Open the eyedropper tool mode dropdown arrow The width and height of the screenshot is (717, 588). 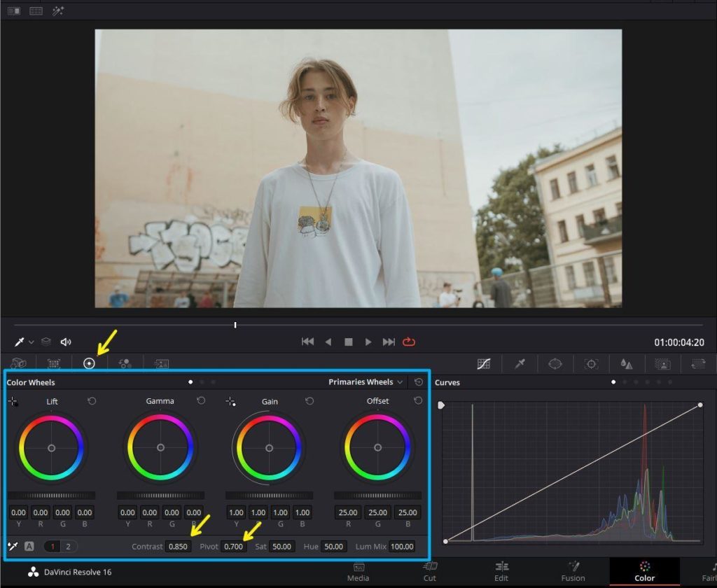(31, 342)
